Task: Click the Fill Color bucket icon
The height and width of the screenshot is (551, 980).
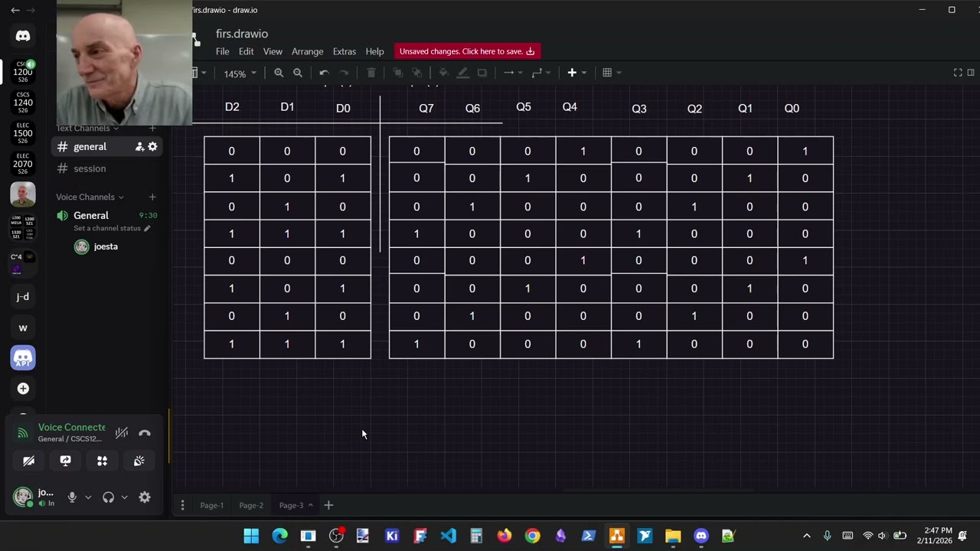Action: click(x=443, y=73)
